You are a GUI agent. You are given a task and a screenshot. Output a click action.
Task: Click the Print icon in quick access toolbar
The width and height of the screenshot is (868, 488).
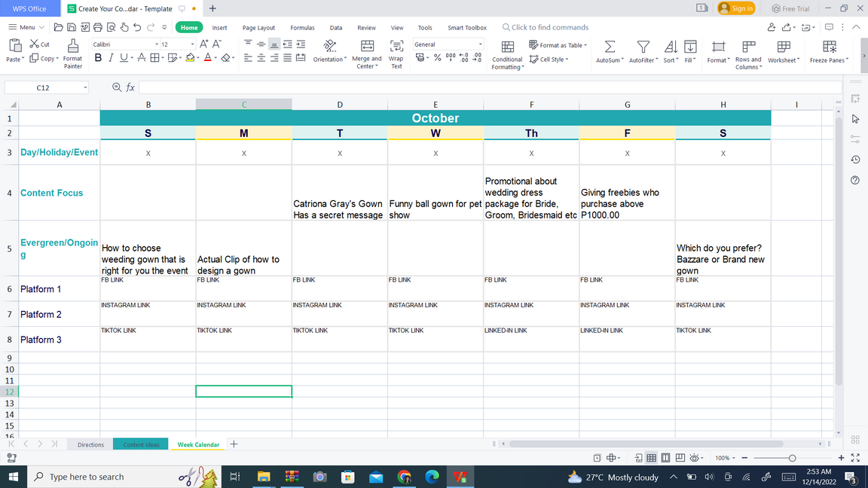point(98,27)
